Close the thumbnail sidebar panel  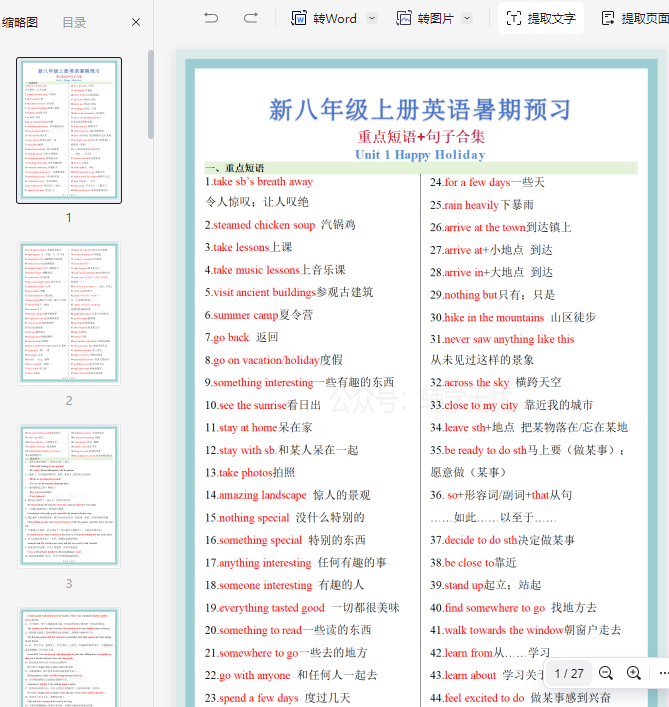coord(136,22)
